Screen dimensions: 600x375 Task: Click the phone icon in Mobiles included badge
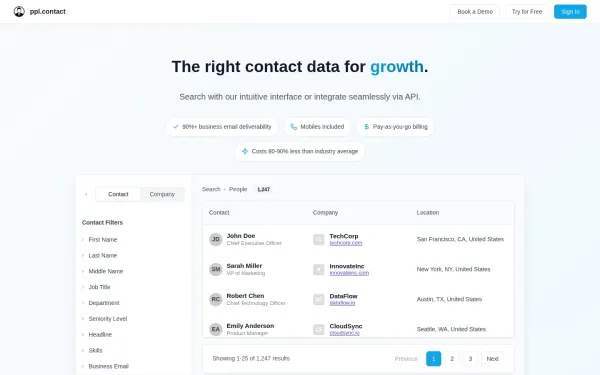[293, 127]
